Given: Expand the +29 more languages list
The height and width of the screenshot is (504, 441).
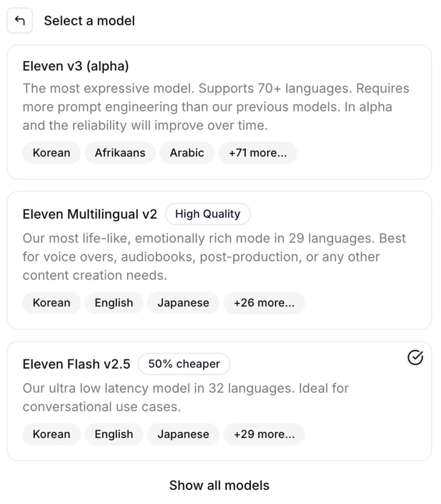Looking at the screenshot, I should (x=264, y=434).
